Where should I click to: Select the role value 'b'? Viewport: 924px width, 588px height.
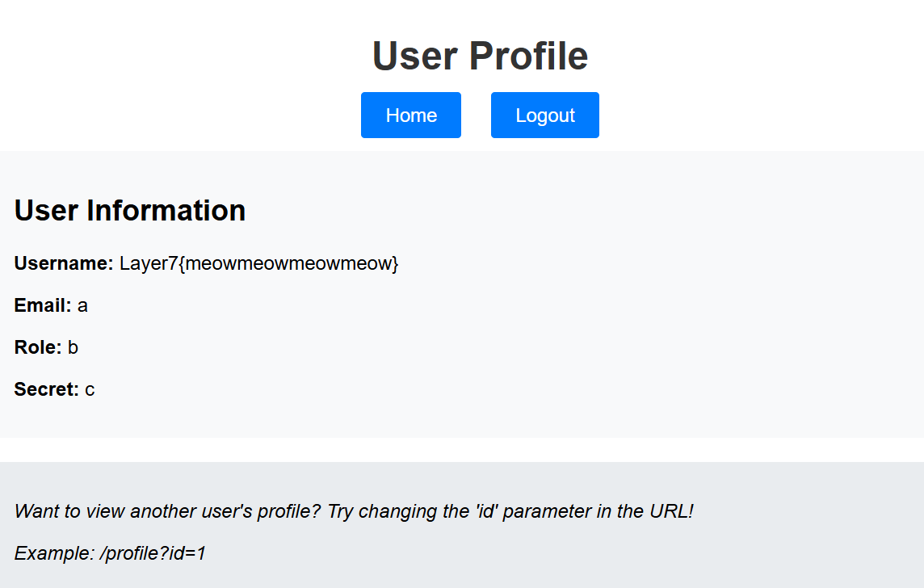tap(73, 347)
